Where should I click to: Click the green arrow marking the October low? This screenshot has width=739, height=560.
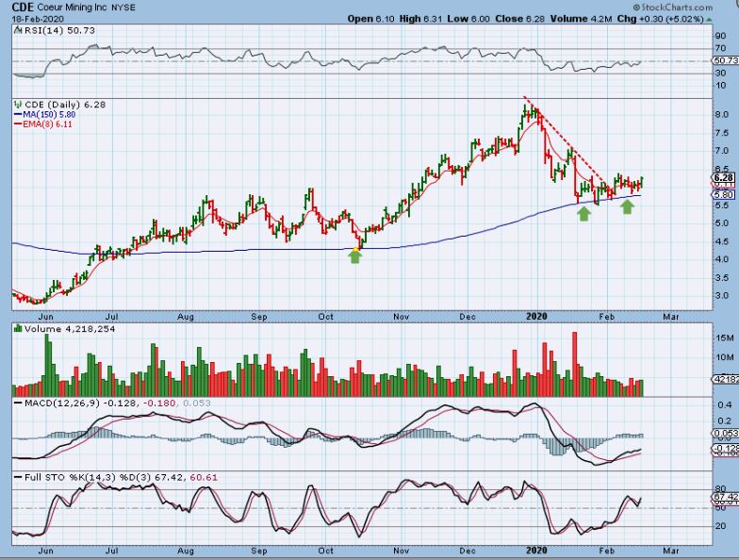355,255
